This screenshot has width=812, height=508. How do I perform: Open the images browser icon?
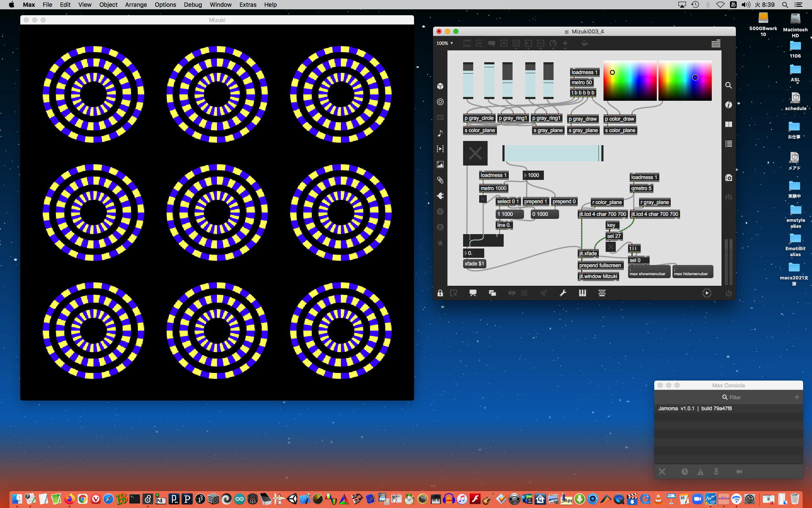[x=440, y=165]
